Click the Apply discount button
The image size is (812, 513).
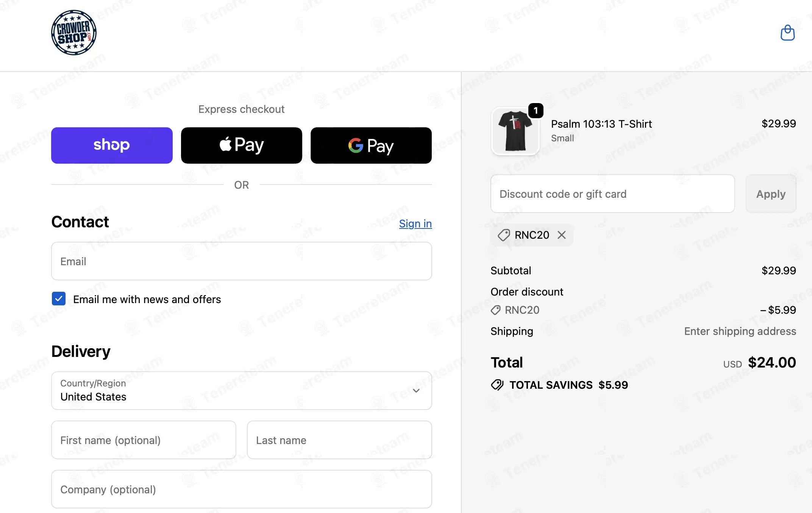(x=771, y=194)
